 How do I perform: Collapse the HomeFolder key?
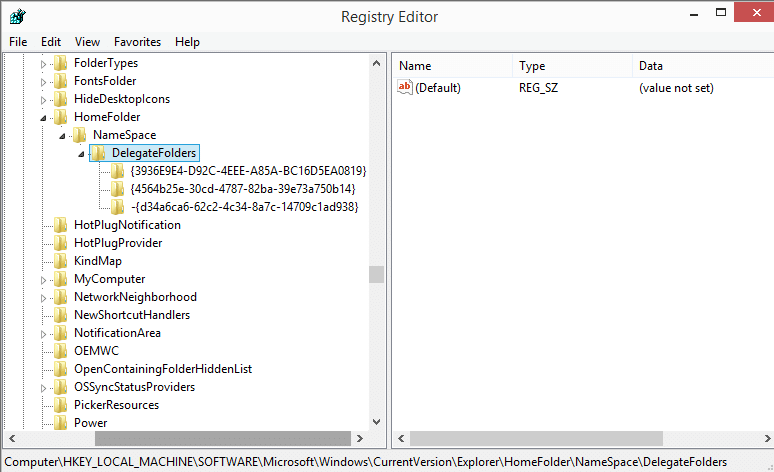click(x=43, y=118)
